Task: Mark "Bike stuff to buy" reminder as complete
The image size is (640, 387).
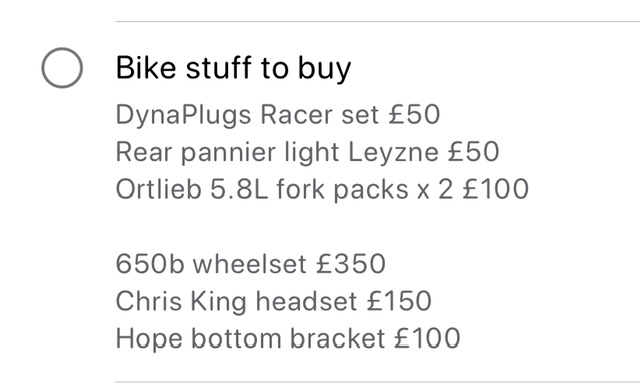Action: (x=62, y=68)
